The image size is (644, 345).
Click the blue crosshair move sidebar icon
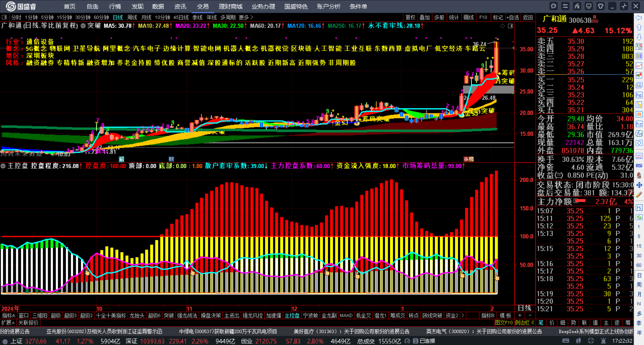[639, 185]
